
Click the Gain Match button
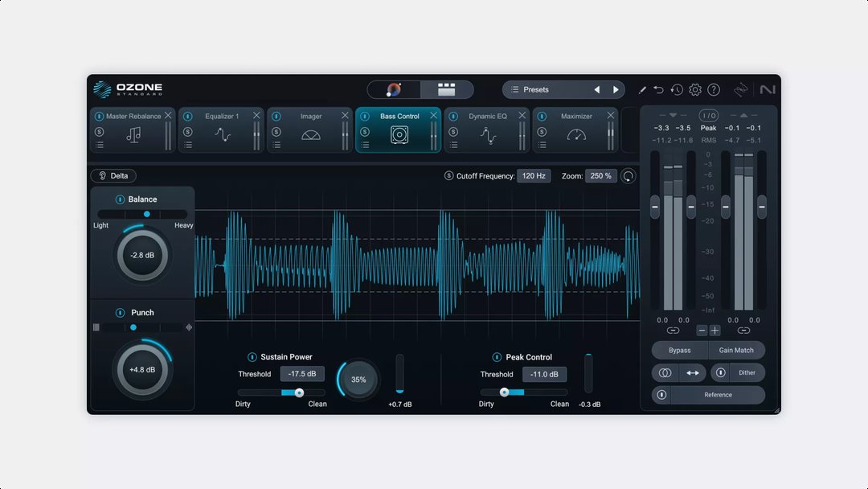point(736,351)
